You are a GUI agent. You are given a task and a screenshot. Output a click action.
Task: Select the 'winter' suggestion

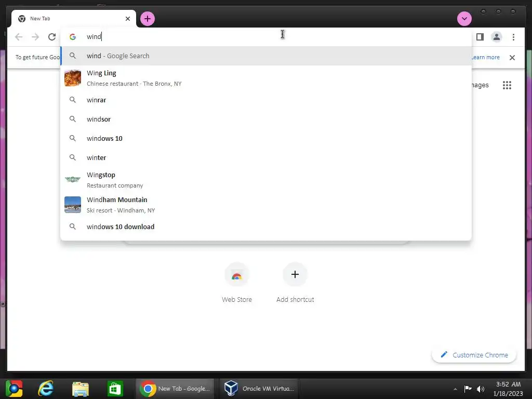point(266,157)
